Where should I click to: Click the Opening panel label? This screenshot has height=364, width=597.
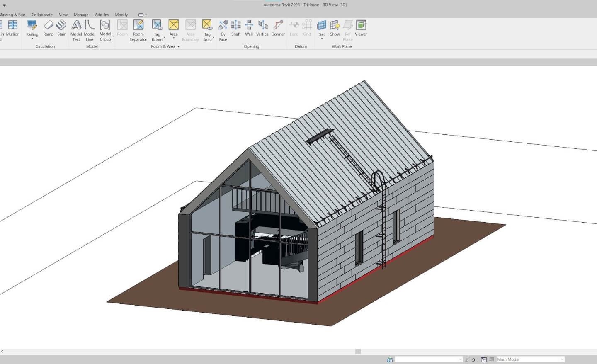click(251, 46)
